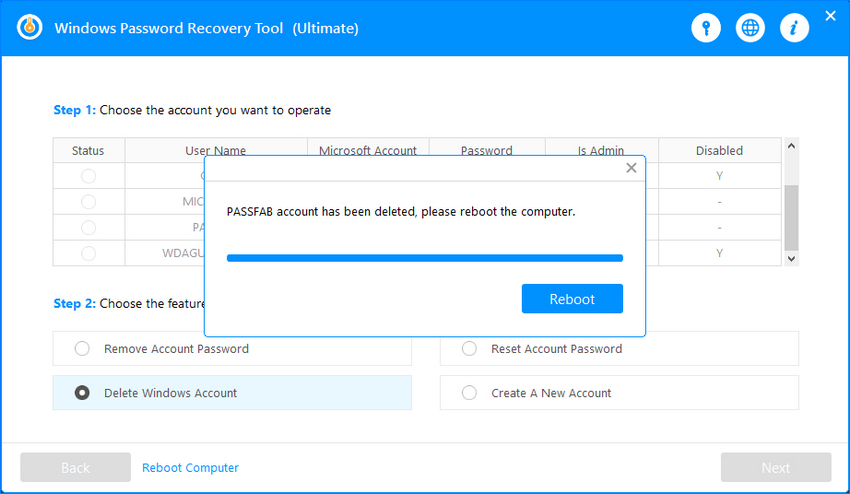850x494 pixels.
Task: Click the deletion progress bar
Action: pyautogui.click(x=424, y=258)
